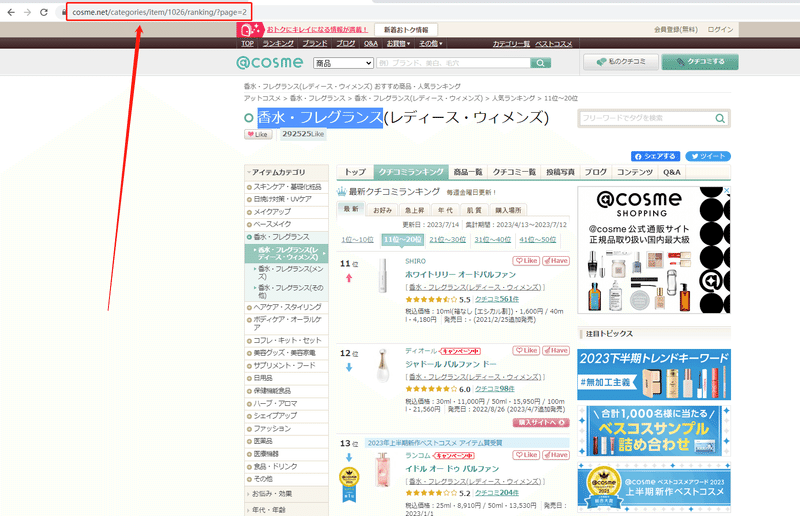
Task: Open TOP in the navigation bar
Action: 247,44
